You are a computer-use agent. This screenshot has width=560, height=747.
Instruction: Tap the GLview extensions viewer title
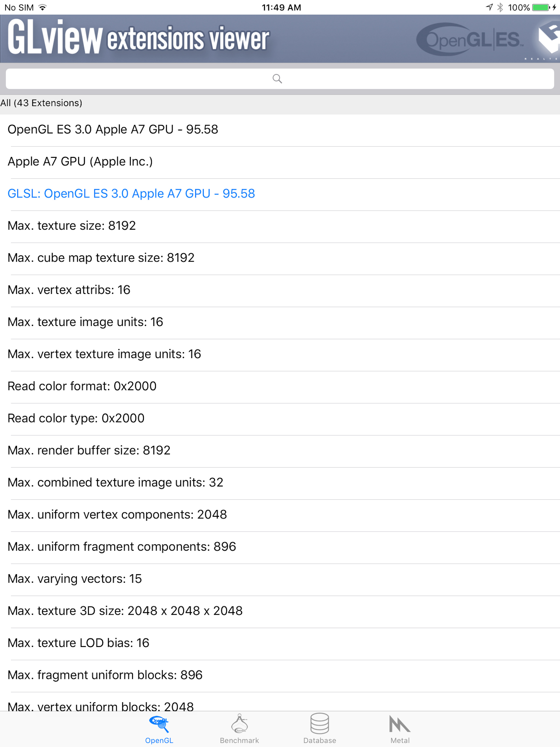pos(138,37)
